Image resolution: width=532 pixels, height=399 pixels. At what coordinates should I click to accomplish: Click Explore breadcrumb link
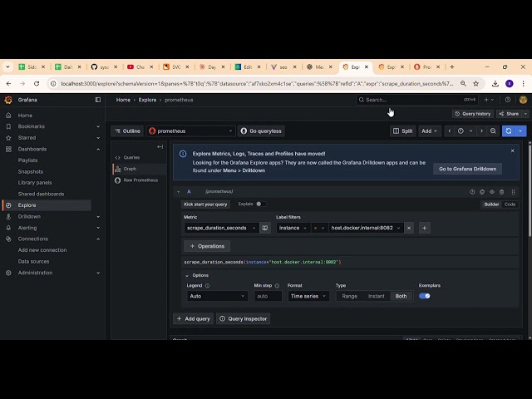(147, 100)
